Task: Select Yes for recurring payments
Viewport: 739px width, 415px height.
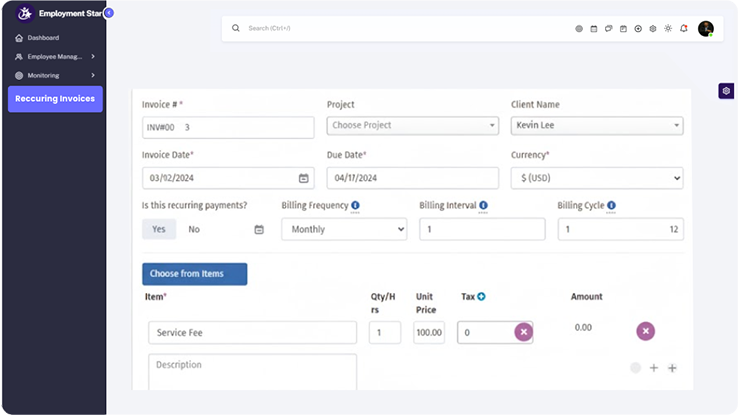Action: coord(158,229)
